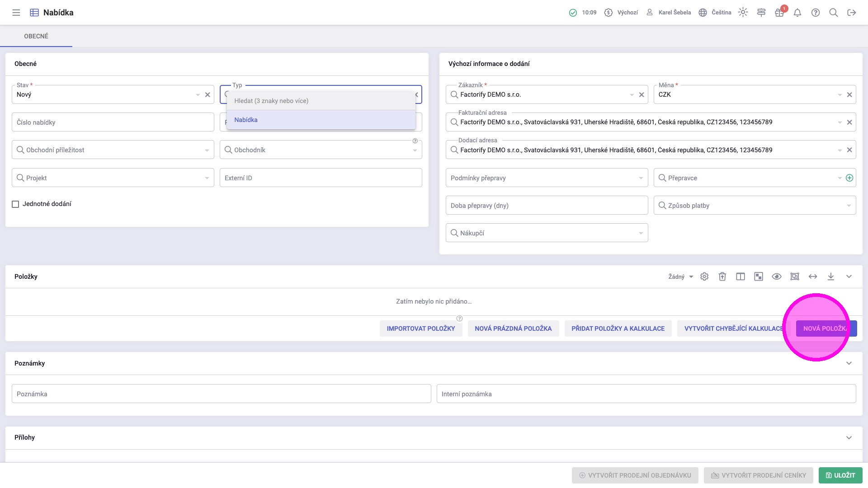Image resolution: width=868 pixels, height=488 pixels.
Task: Collapse the Poznámky section chevron
Action: [x=849, y=363]
